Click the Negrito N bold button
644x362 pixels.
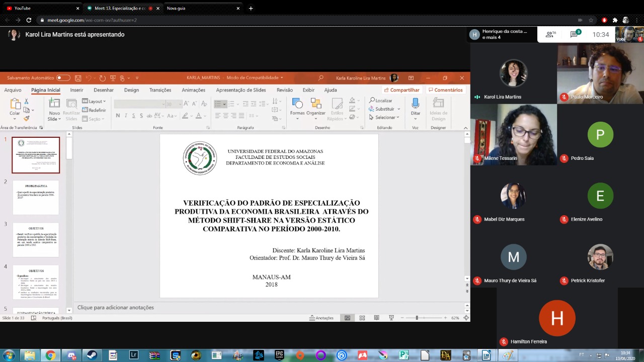[118, 116]
